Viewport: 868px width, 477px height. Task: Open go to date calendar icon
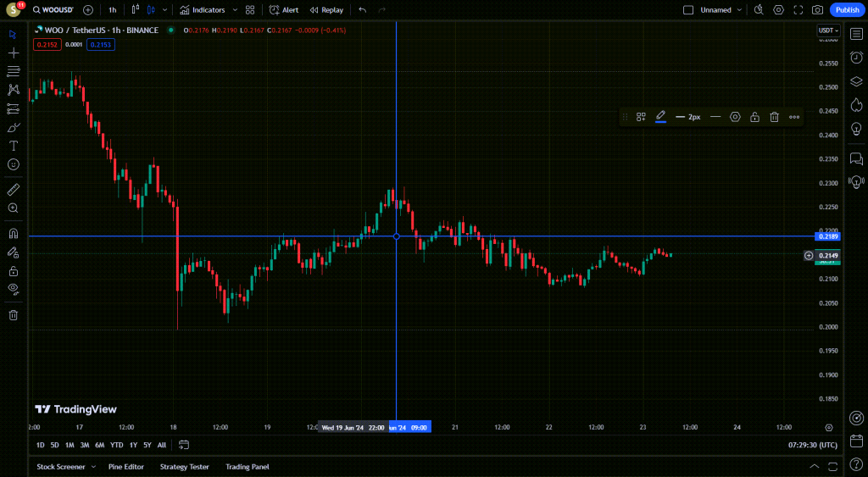point(184,445)
